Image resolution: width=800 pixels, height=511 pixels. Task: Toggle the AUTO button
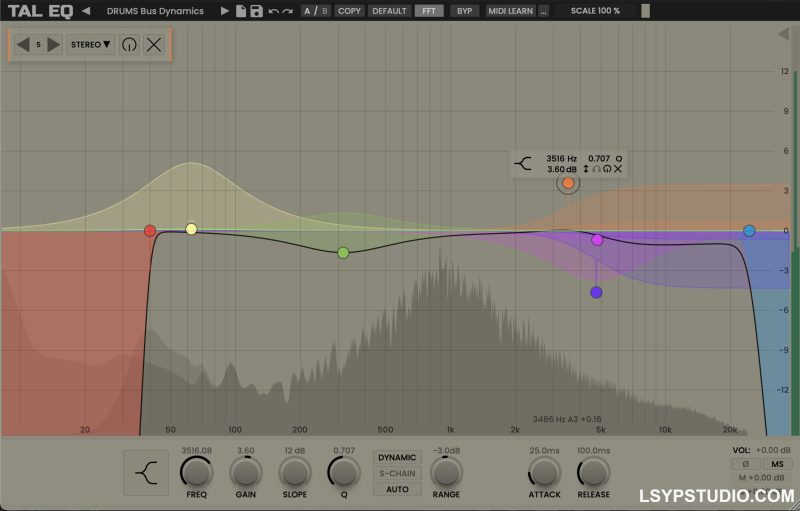397,489
